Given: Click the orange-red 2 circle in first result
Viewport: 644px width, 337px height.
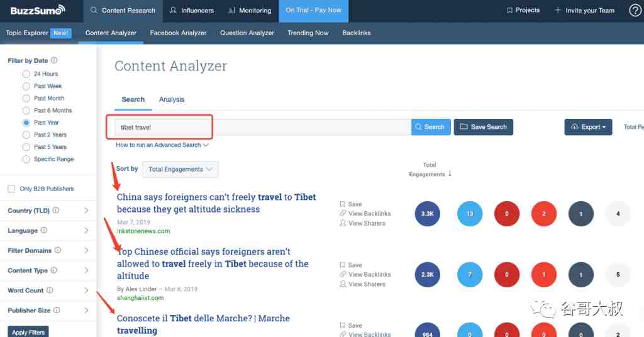Looking at the screenshot, I should point(544,213).
